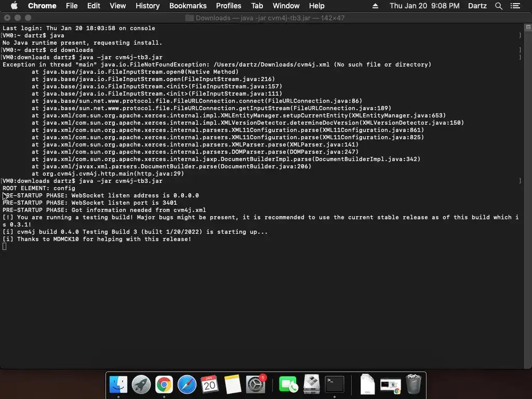
Task: Click 'FileURLConnection.java:86' stack trace line
Action: pyautogui.click(x=197, y=101)
